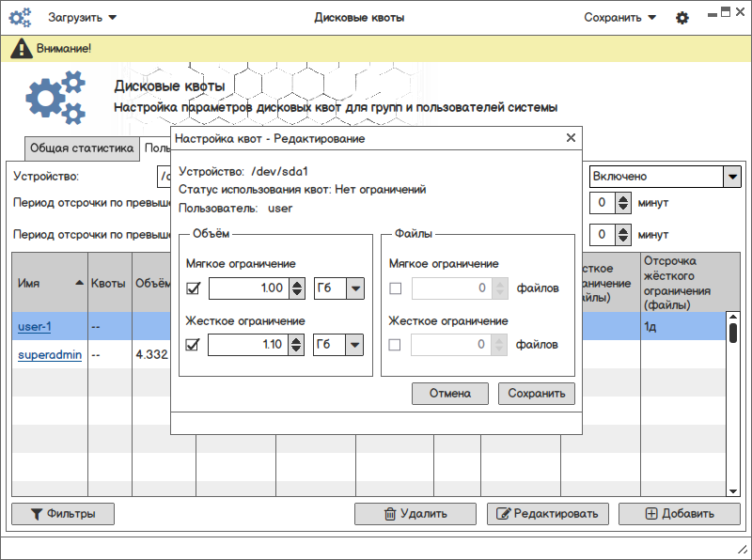
Task: Click the Имя column header
Action: point(50,283)
